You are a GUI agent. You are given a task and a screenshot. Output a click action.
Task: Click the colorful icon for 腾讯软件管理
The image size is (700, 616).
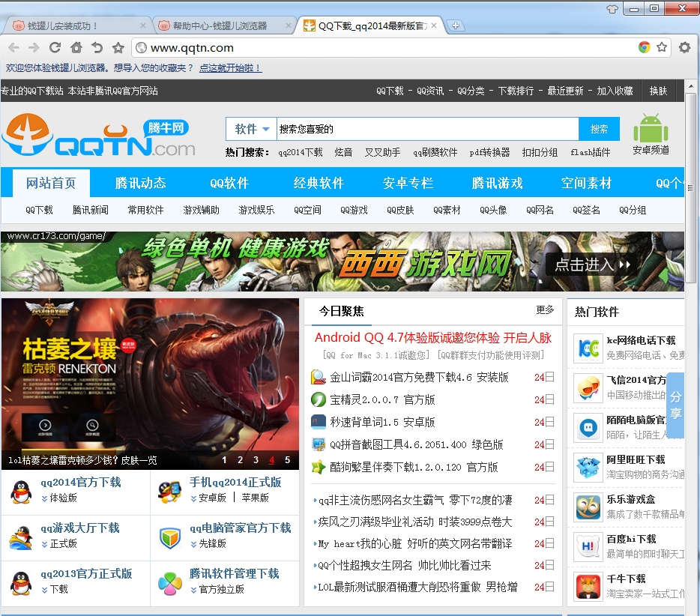tap(170, 584)
